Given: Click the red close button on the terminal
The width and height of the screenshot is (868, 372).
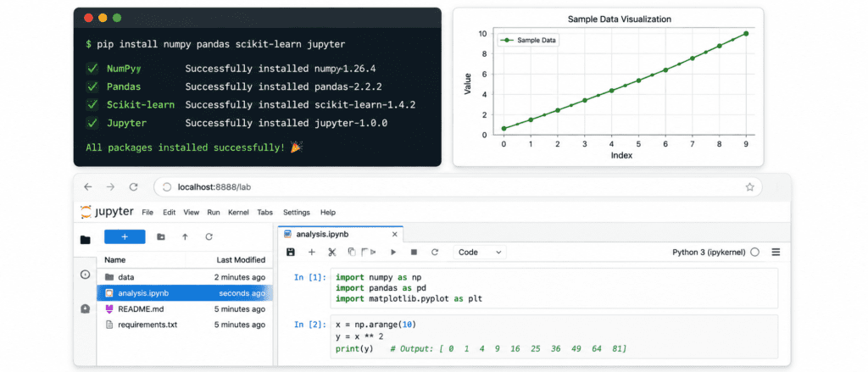Looking at the screenshot, I should pyautogui.click(x=88, y=18).
